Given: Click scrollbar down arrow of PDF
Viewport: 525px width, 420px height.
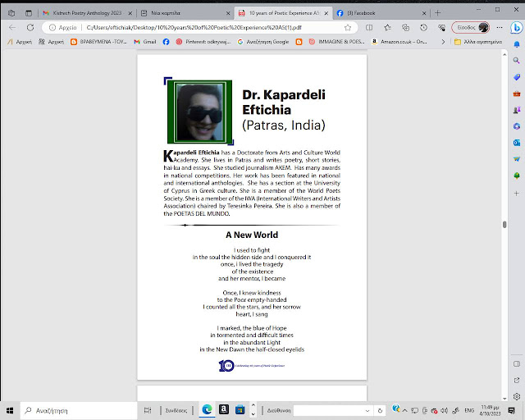Looking at the screenshot, I should click(x=504, y=399).
